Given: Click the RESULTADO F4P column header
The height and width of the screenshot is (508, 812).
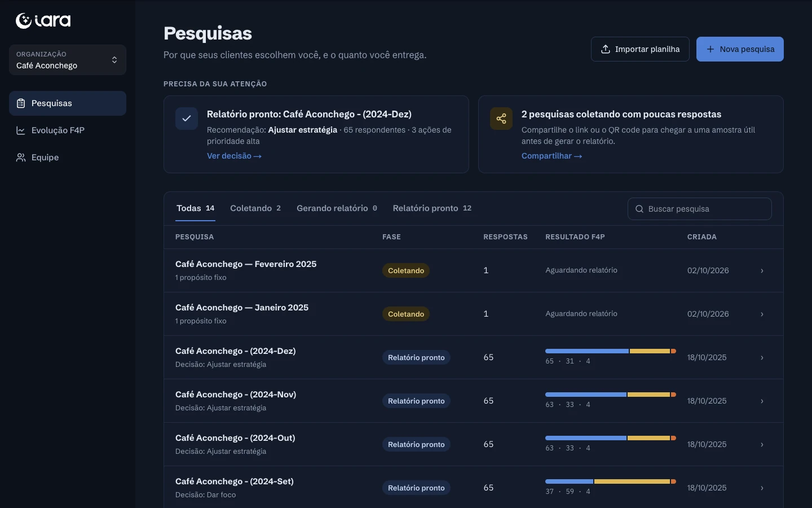Looking at the screenshot, I should pos(575,237).
